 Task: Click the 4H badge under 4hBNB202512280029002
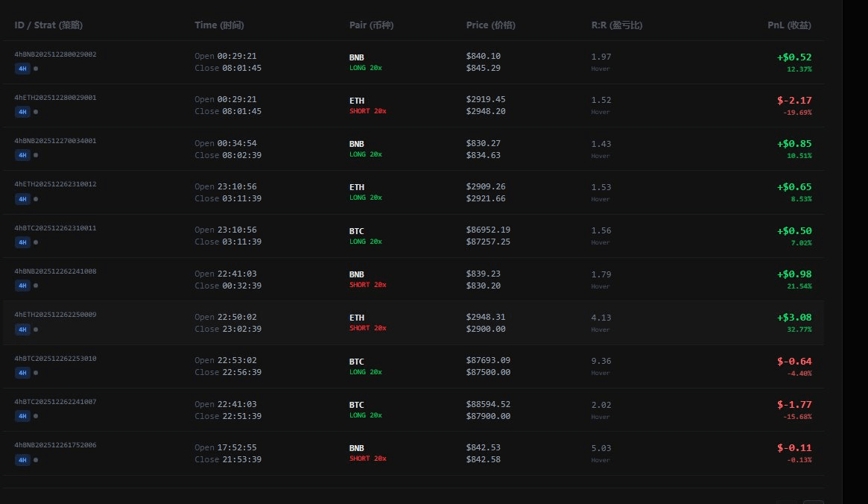tap(22, 69)
